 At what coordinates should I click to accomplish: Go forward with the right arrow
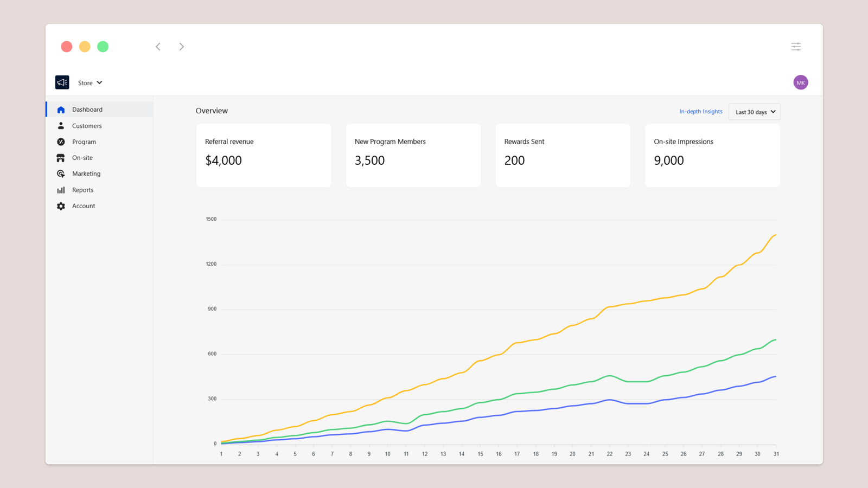coord(182,47)
